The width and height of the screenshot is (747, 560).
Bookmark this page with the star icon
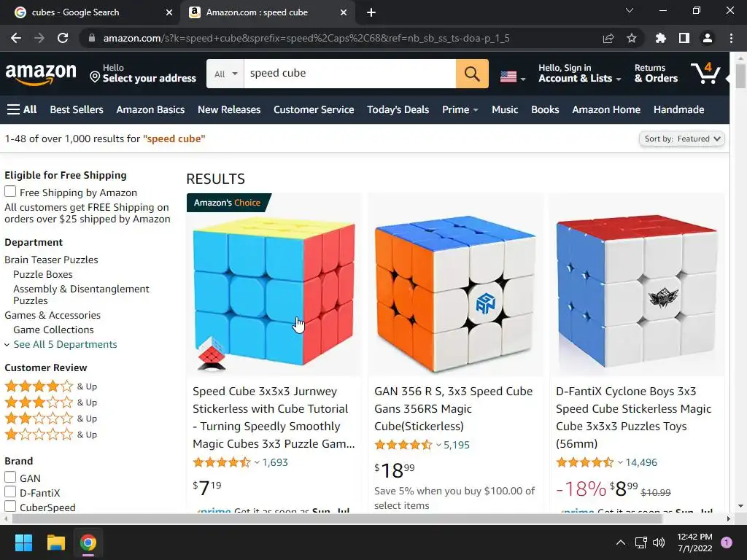pyautogui.click(x=632, y=38)
